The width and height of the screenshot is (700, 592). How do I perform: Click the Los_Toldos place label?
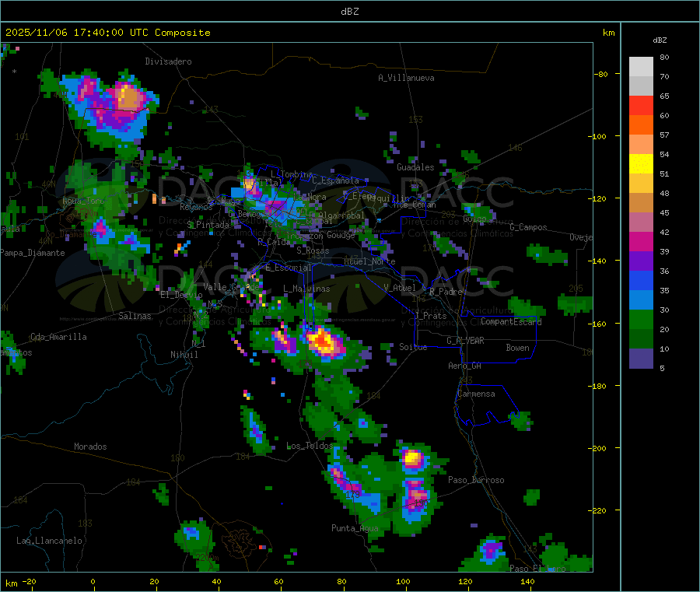[x=310, y=446]
